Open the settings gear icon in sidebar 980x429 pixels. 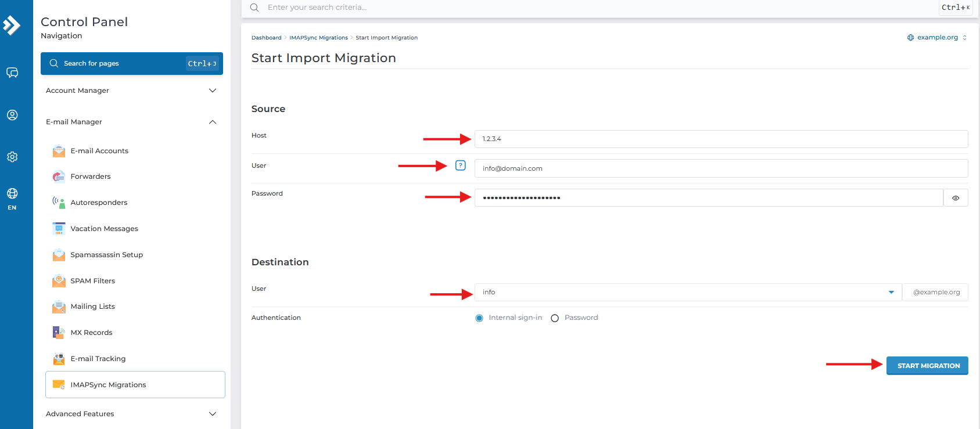coord(12,157)
